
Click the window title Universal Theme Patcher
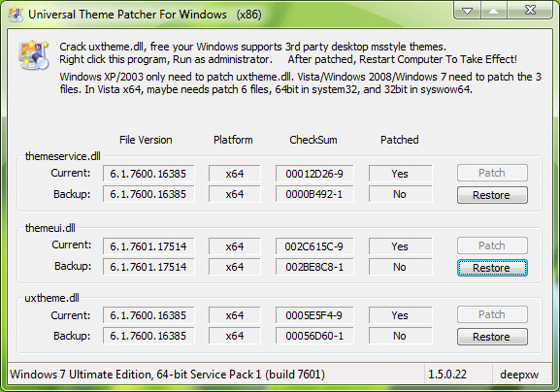pos(145,15)
